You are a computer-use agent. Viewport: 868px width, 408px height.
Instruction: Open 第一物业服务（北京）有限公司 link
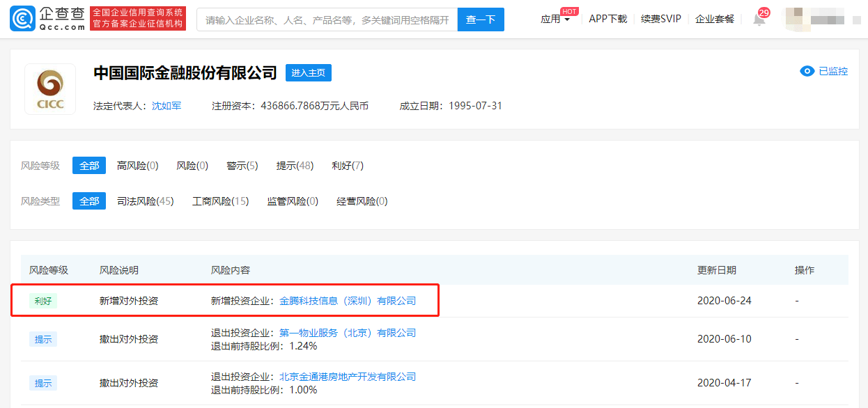tap(348, 333)
